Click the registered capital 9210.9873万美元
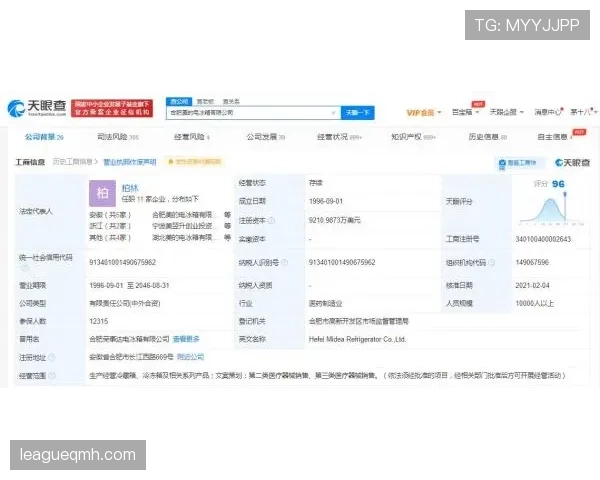 [x=334, y=220]
